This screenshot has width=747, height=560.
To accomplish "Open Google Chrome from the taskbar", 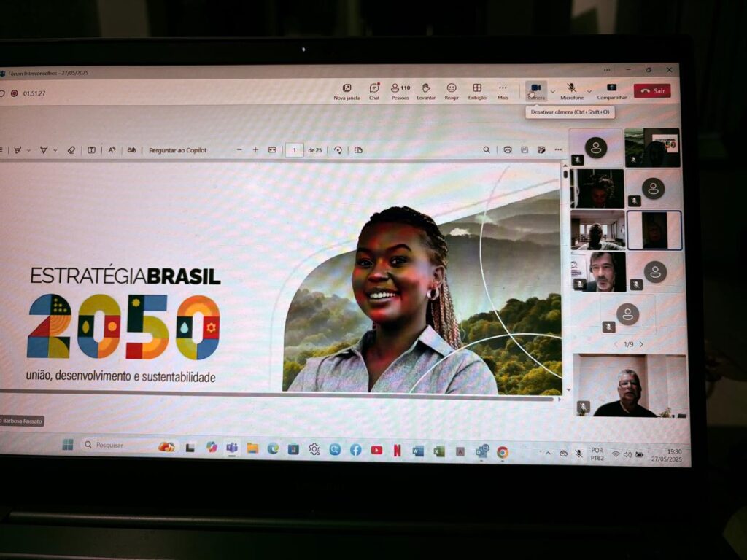I will tap(502, 452).
